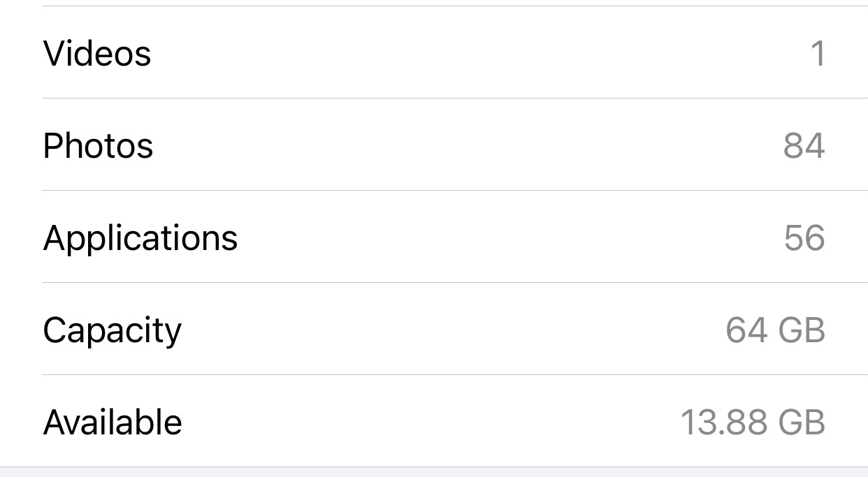Click the divider between Photos and Applications
This screenshot has width=868, height=477.
tap(454, 191)
